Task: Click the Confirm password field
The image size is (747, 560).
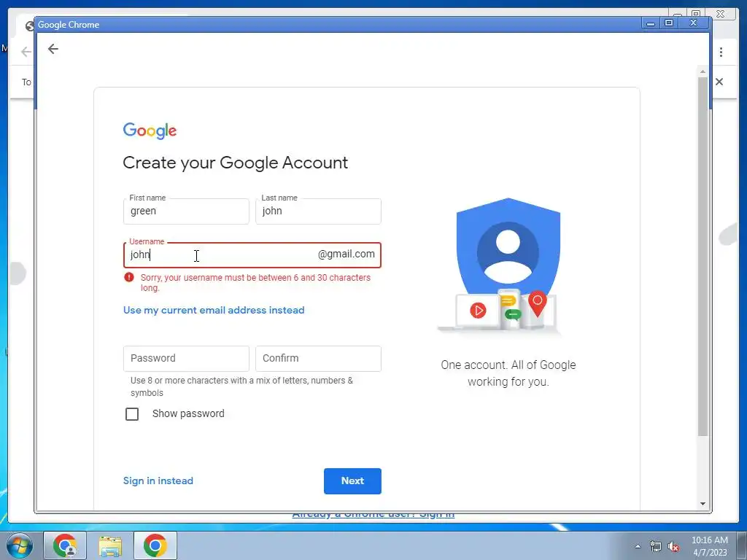Action: pos(318,359)
